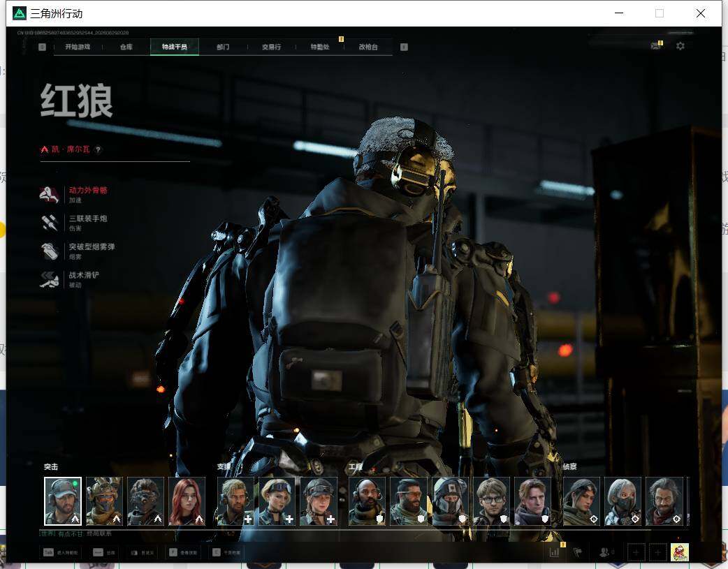Select the bearded engineer with sunglasses

[409, 501]
